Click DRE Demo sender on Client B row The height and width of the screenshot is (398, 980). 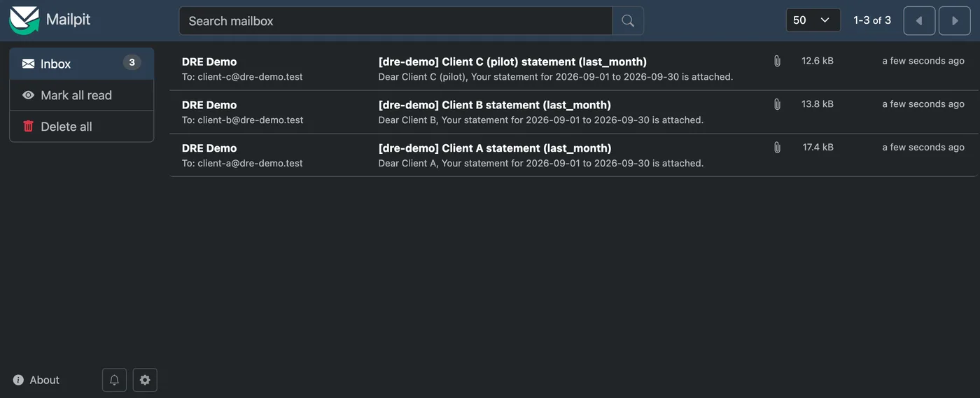tap(209, 105)
